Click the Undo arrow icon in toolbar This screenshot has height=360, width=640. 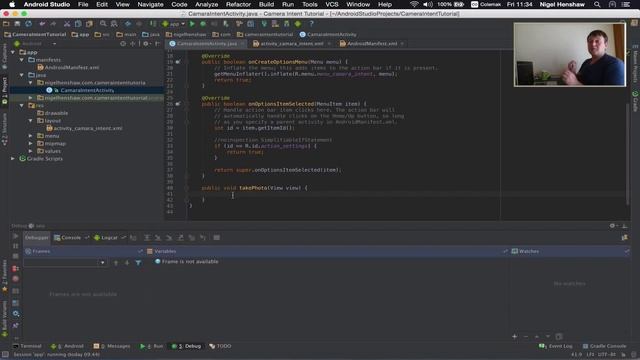[x=42, y=24]
